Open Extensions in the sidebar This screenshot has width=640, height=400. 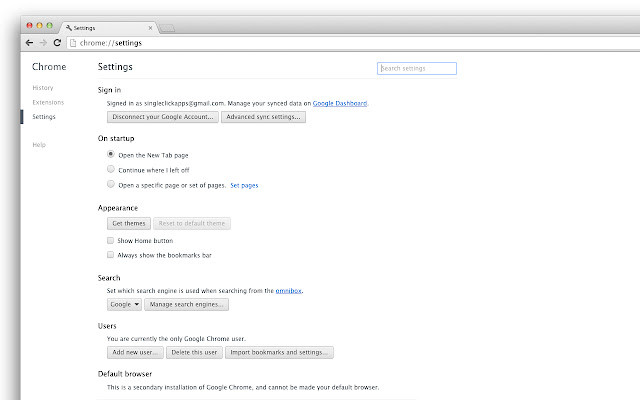[48, 102]
